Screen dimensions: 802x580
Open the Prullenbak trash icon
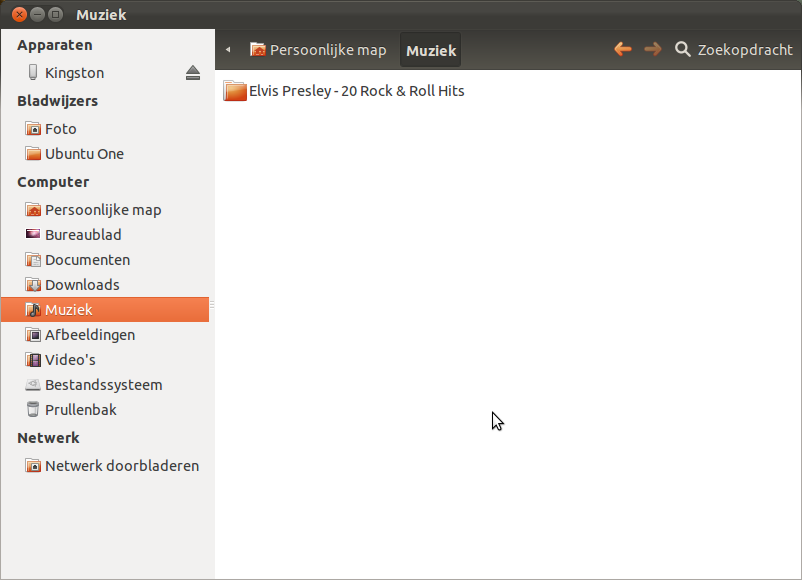[33, 410]
